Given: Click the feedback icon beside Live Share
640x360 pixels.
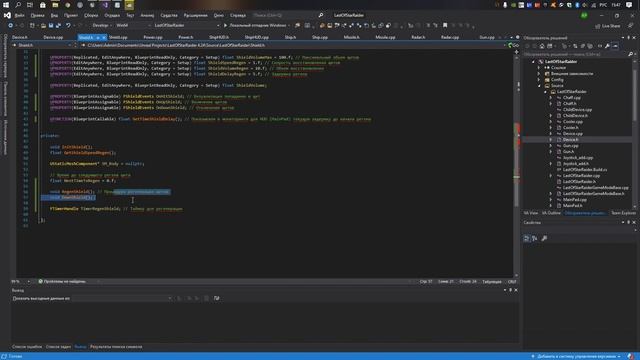Looking at the screenshot, I should 631,26.
